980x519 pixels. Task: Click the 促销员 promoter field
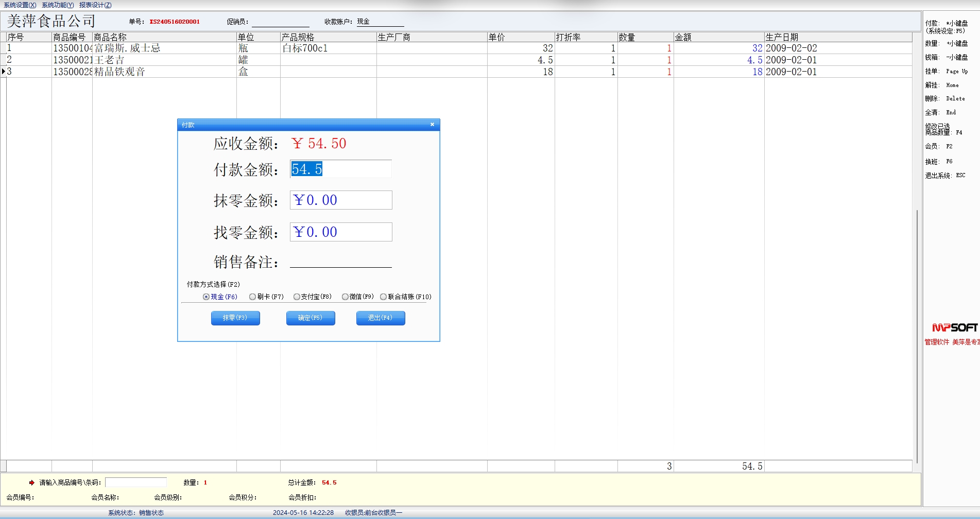(x=280, y=22)
